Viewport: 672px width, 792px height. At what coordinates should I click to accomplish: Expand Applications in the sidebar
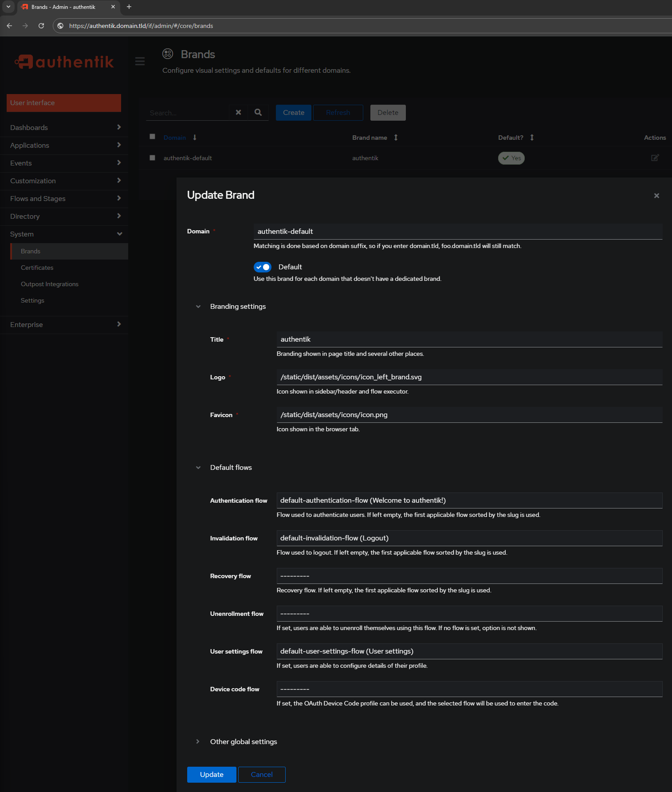[64, 146]
